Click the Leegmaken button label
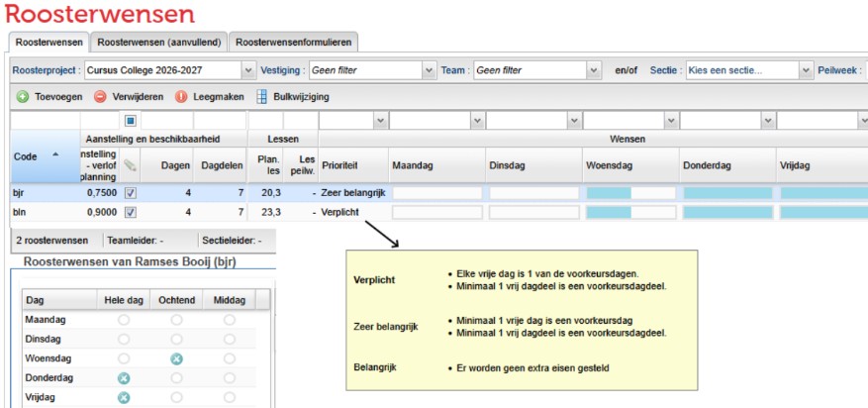Screen dimensions: 868x408 (219, 97)
